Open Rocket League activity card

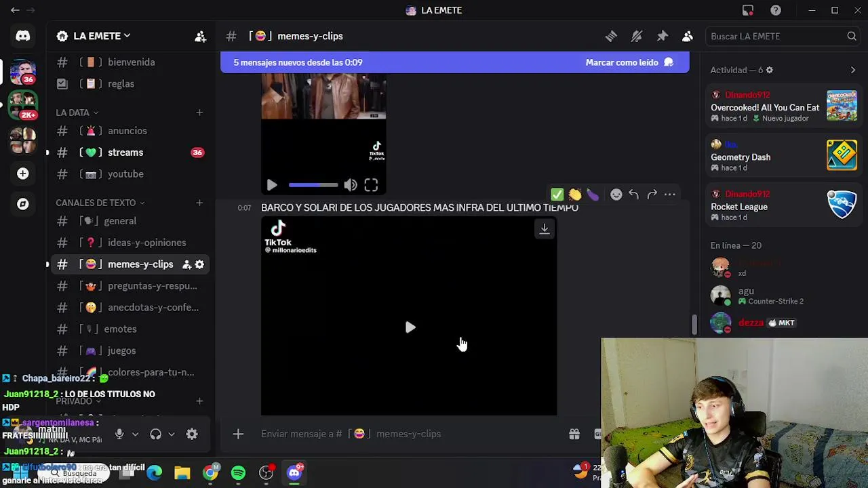[783, 205]
